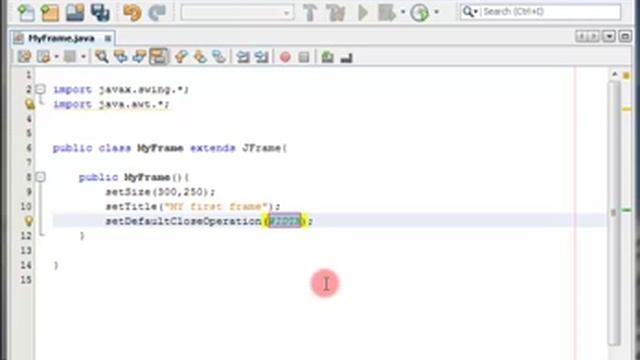
Task: Click the vertical scrollbar thumb
Action: tap(613, 212)
